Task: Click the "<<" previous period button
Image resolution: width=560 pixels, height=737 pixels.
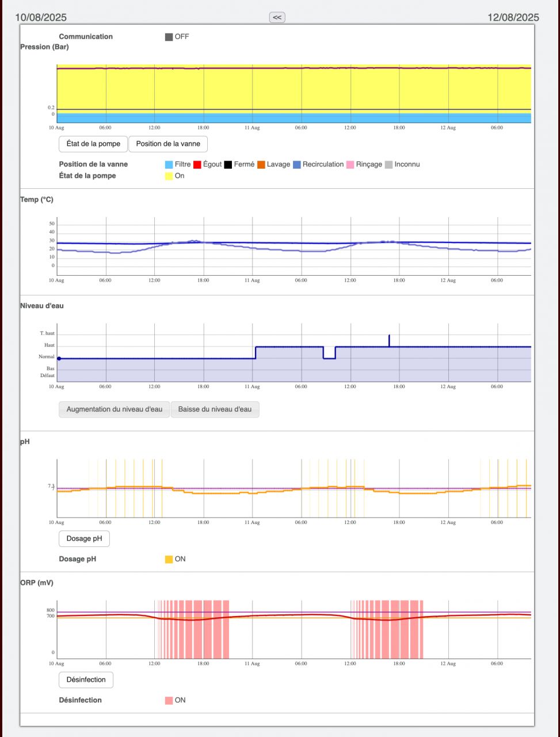Action: click(x=277, y=17)
